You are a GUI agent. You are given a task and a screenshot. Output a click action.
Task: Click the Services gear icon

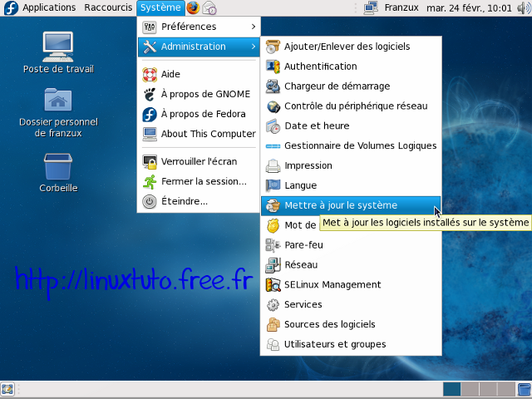pos(273,305)
